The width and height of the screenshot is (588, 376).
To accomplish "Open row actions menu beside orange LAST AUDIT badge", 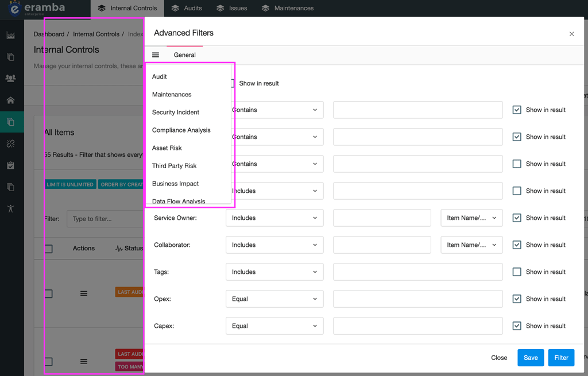I will pyautogui.click(x=84, y=293).
